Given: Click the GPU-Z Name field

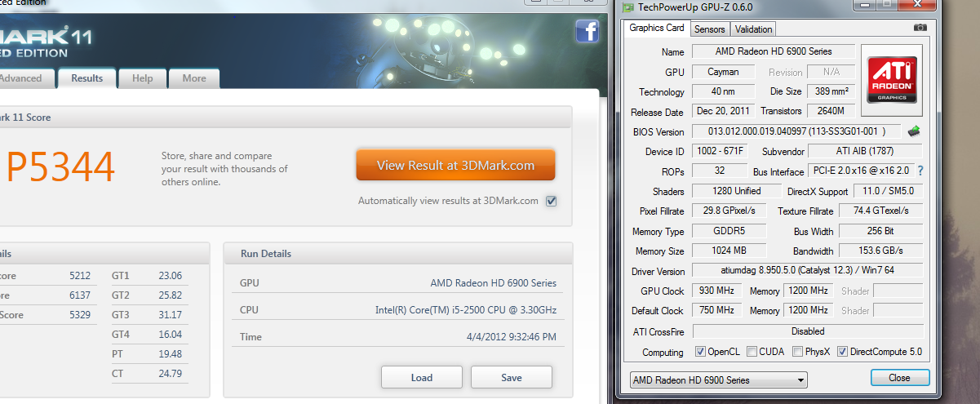Looking at the screenshot, I should 774,51.
